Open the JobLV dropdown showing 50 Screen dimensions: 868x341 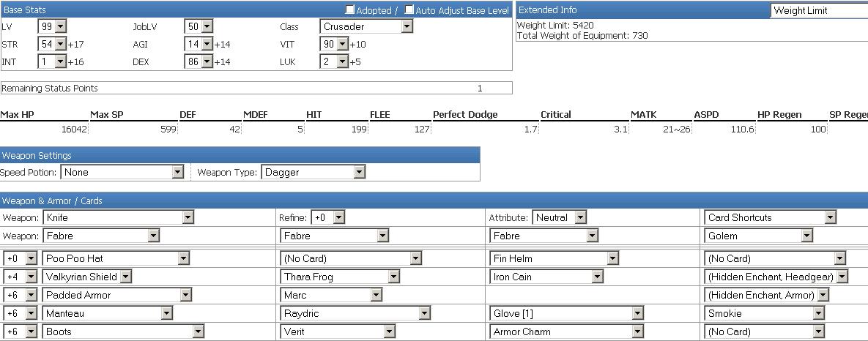click(x=199, y=26)
